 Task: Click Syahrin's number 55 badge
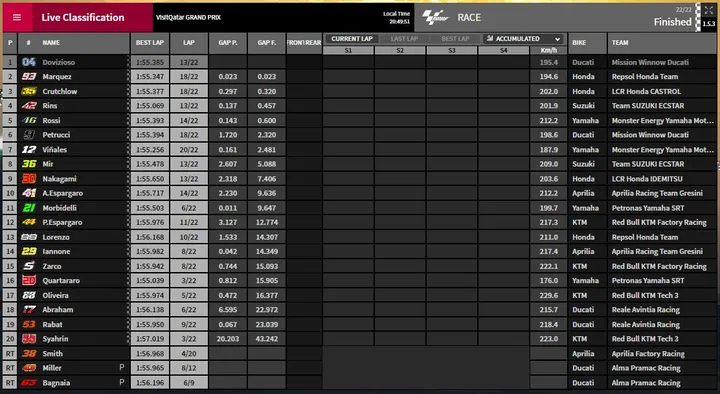pyautogui.click(x=28, y=338)
